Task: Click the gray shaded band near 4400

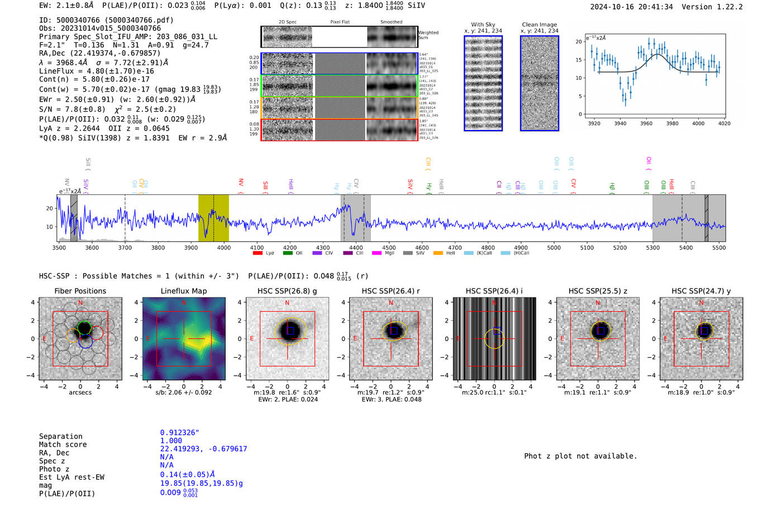Action: click(x=356, y=218)
